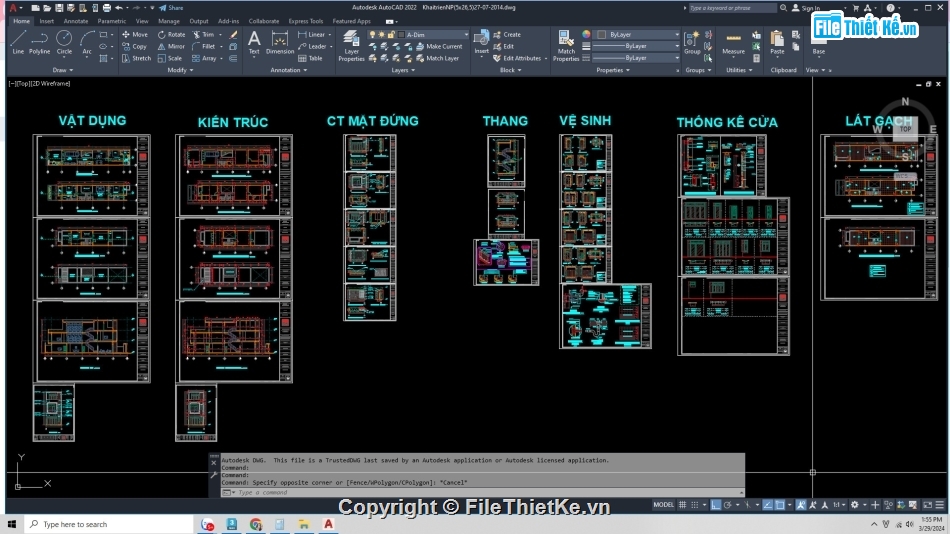The image size is (950, 534).
Task: Open the ByLayer object color dropdown
Action: tap(677, 35)
